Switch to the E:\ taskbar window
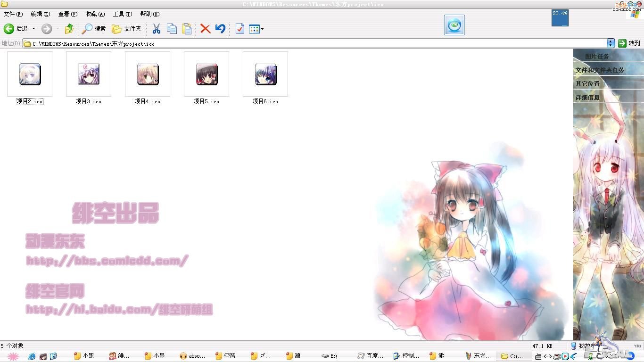The width and height of the screenshot is (644, 362). pos(336,356)
